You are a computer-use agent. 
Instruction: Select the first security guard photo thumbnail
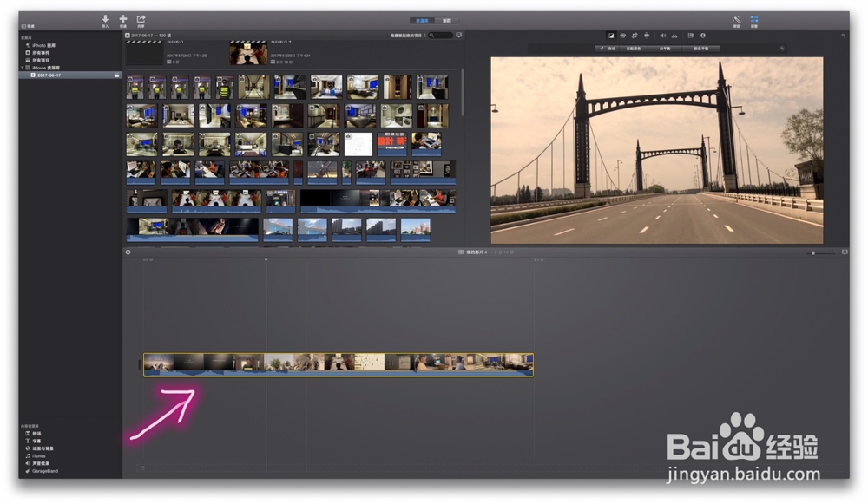[x=135, y=88]
